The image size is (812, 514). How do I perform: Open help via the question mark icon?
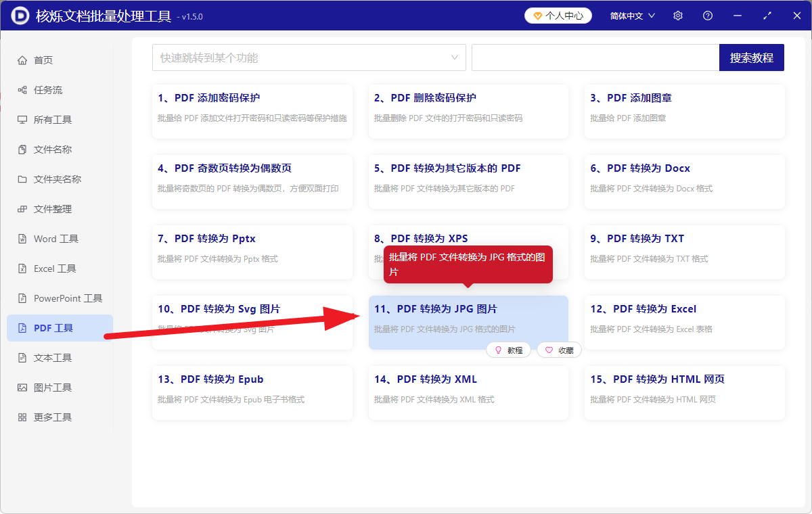click(x=707, y=15)
